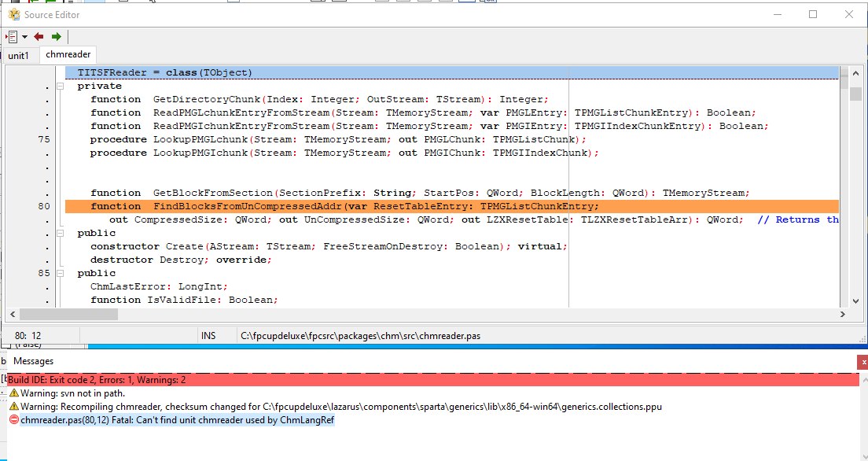Image resolution: width=868 pixels, height=461 pixels.
Task: Click the LookupPMGLchunk procedure line
Action: (337, 139)
